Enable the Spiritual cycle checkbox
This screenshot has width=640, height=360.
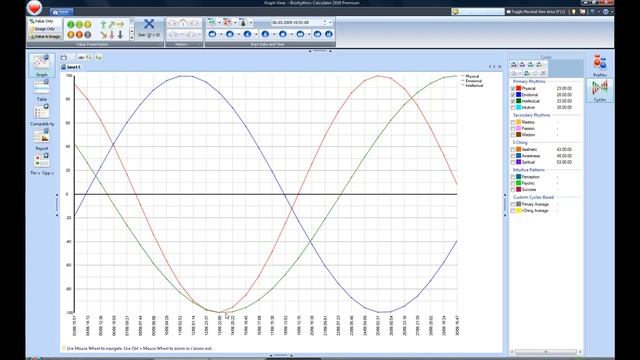pos(513,162)
